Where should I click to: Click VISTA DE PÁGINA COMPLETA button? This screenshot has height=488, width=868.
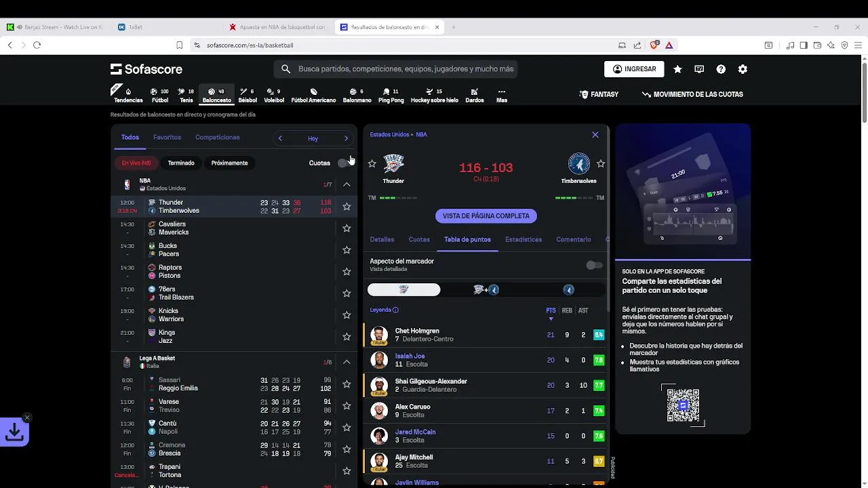tap(486, 216)
